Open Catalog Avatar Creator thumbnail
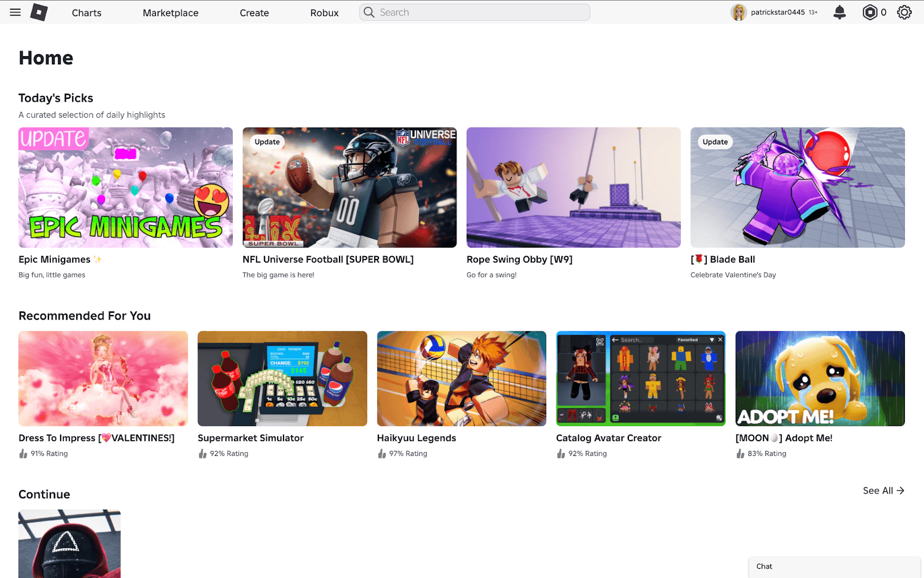This screenshot has width=924, height=578. pos(641,379)
